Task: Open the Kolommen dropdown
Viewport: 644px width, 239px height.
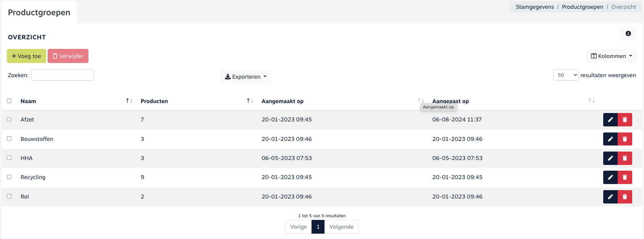Action: (x=611, y=56)
